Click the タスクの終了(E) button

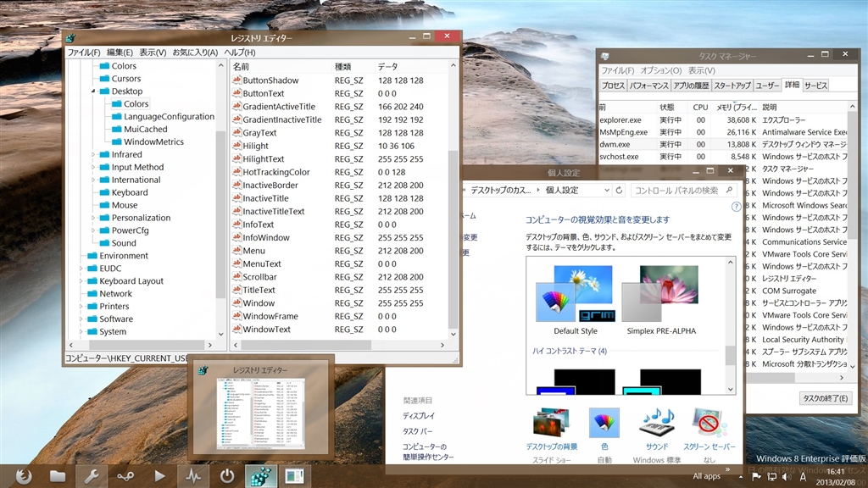[x=825, y=398]
